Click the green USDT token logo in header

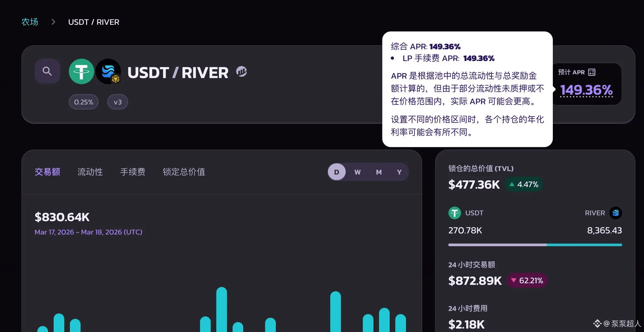(x=81, y=71)
